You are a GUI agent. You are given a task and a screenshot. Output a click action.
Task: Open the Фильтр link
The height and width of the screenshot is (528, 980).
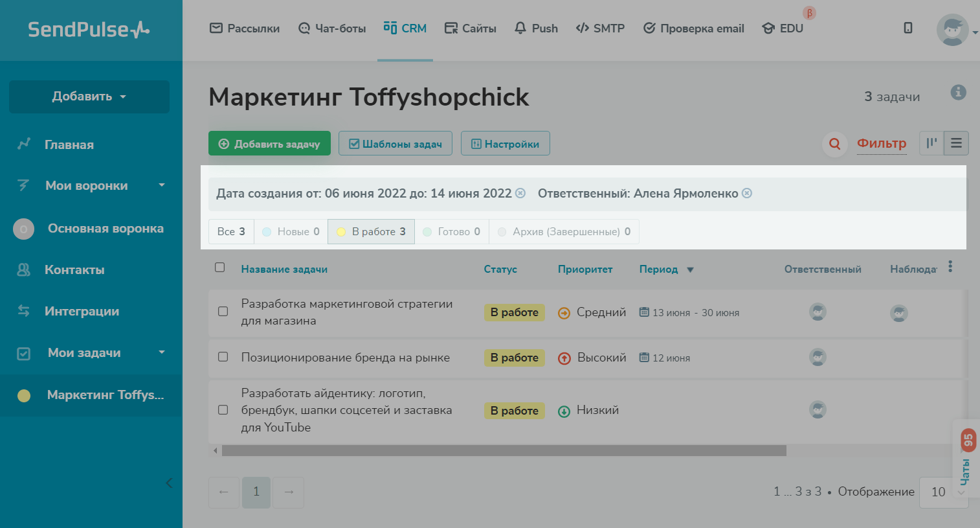[x=882, y=143]
